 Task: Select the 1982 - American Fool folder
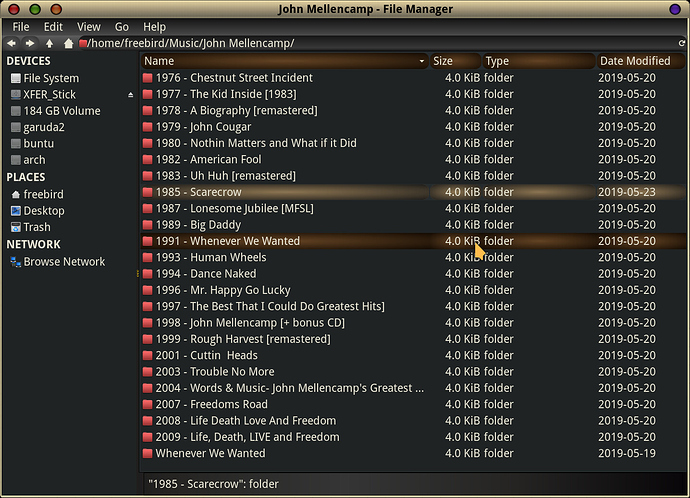click(x=413, y=159)
